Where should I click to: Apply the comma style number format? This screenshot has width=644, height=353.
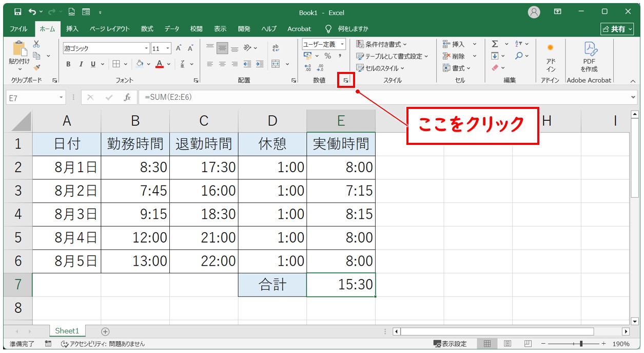click(x=340, y=56)
